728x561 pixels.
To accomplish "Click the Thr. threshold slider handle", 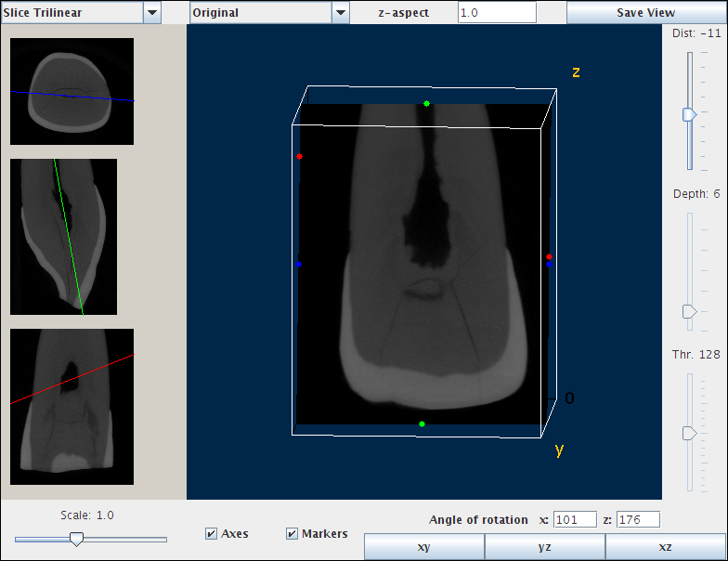I will tap(689, 433).
